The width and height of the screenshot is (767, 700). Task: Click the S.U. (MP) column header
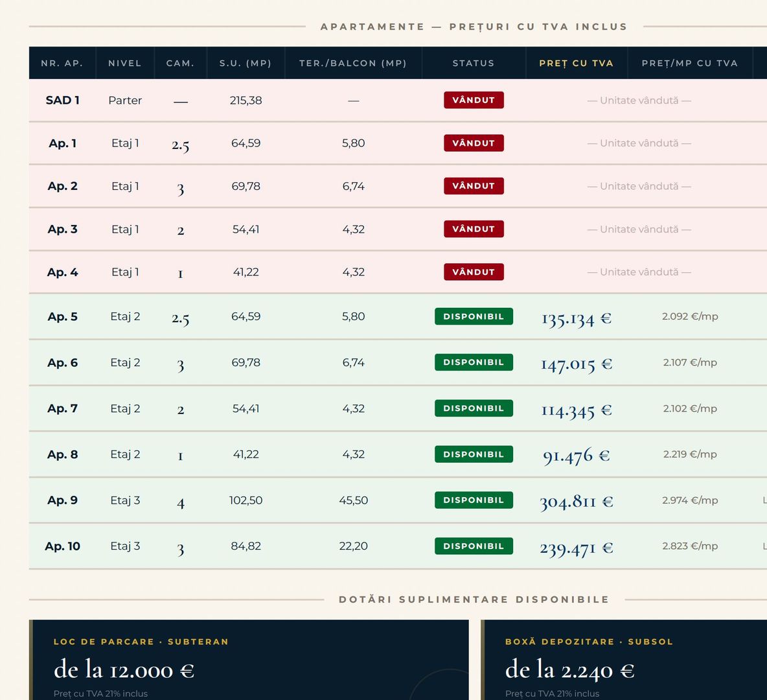tap(246, 63)
